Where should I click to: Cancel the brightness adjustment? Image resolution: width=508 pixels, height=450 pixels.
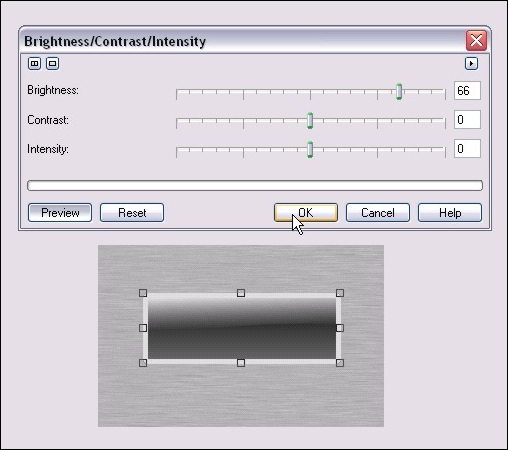[x=378, y=213]
